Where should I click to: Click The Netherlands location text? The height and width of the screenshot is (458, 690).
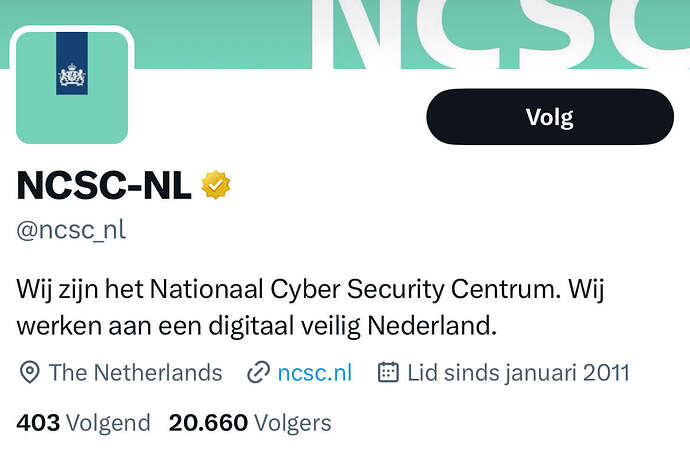coord(135,373)
